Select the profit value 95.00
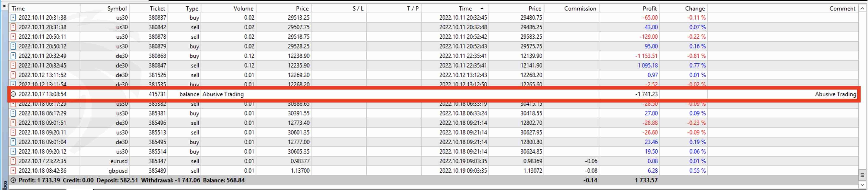 (651, 46)
